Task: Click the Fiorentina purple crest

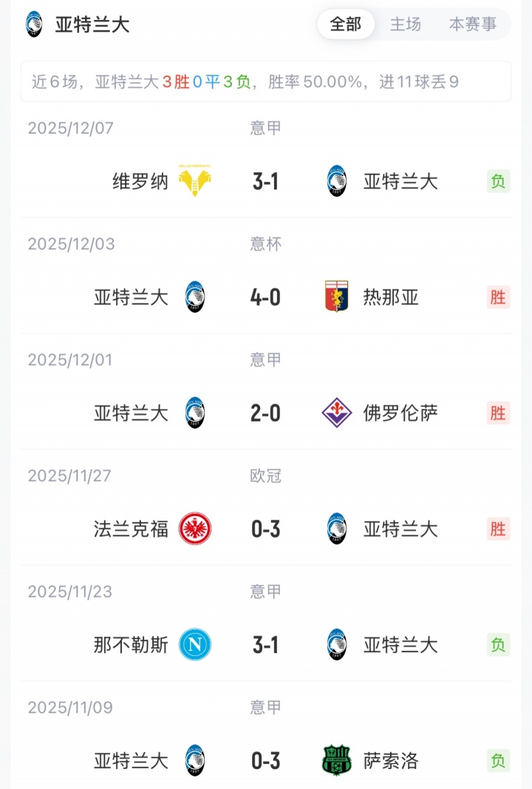Action: 337,413
